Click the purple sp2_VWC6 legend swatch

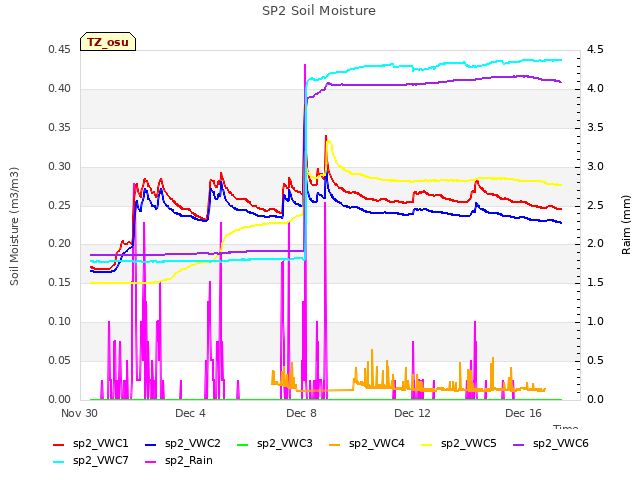[x=519, y=444]
